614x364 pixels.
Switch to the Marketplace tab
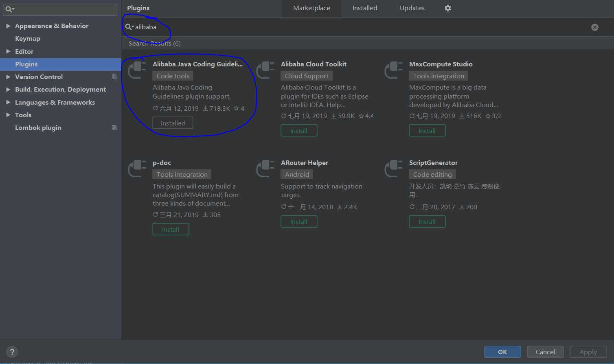pos(311,8)
